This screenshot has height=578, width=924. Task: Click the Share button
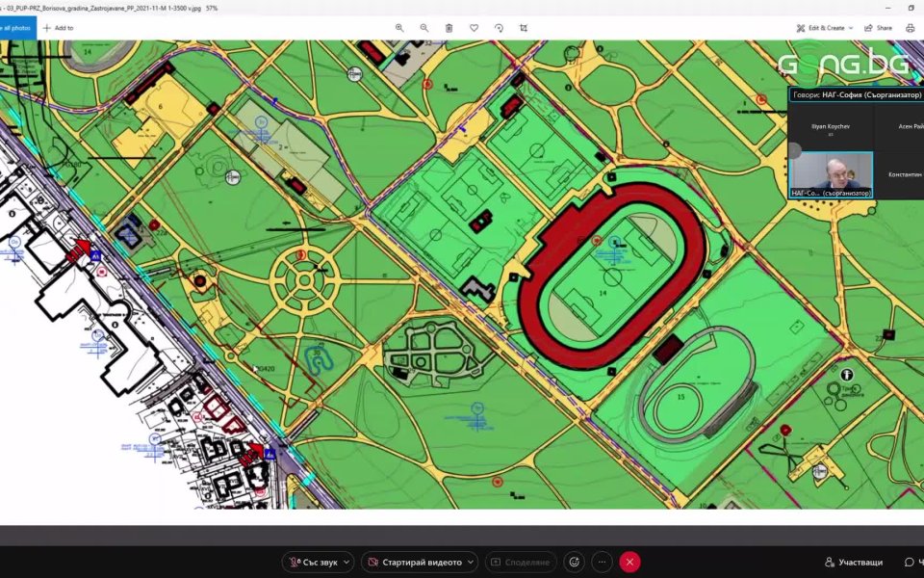pyautogui.click(x=877, y=28)
